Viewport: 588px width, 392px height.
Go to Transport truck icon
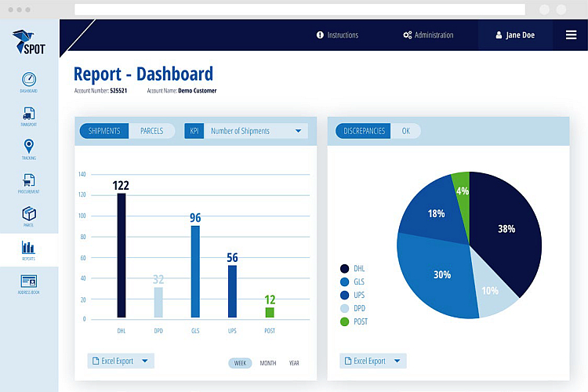point(29,114)
